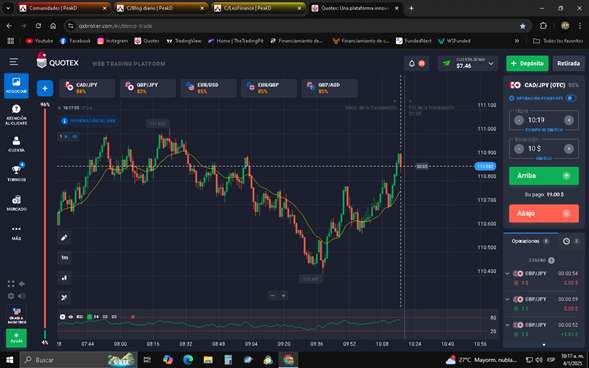Image resolution: width=589 pixels, height=368 pixels.
Task: Click the red Abajo button
Action: tap(544, 213)
